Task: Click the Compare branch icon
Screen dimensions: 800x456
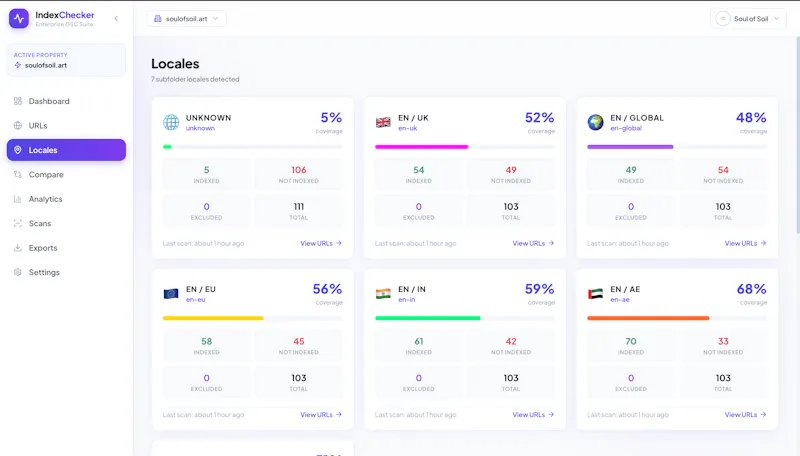Action: point(18,174)
